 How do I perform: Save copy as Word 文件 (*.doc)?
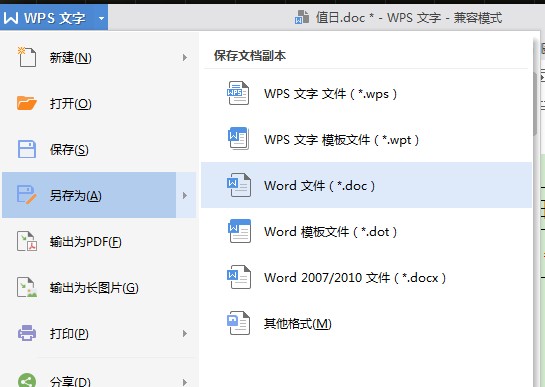click(x=366, y=185)
